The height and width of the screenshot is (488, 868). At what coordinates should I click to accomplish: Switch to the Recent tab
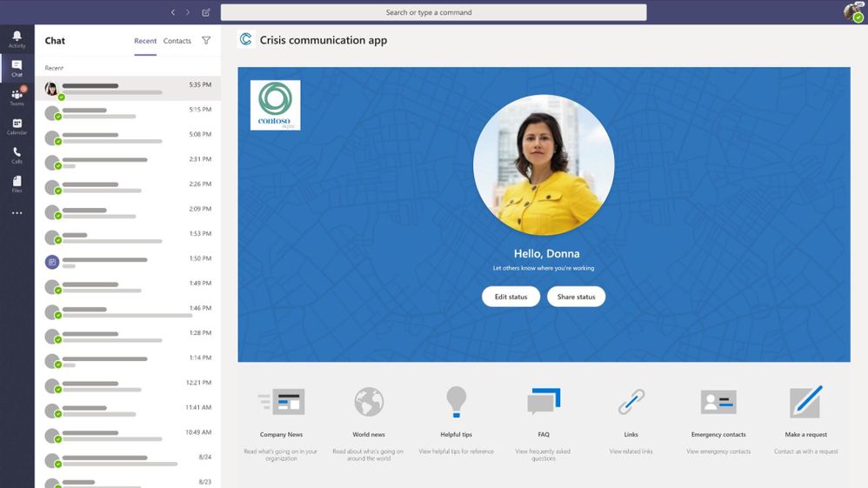click(x=145, y=41)
